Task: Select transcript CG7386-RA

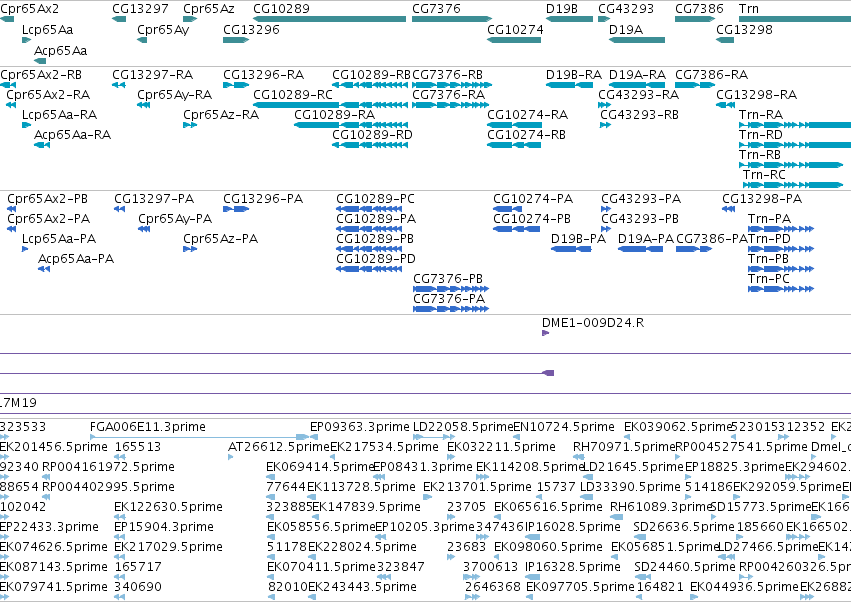Action: (712, 75)
